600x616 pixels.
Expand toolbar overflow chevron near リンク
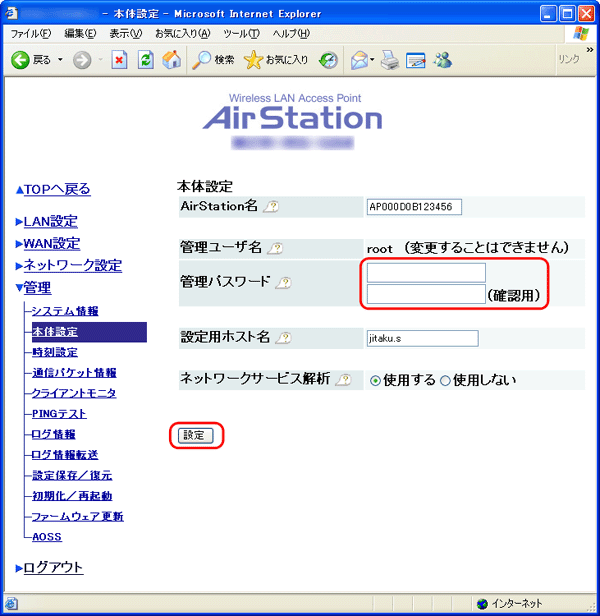[x=589, y=50]
